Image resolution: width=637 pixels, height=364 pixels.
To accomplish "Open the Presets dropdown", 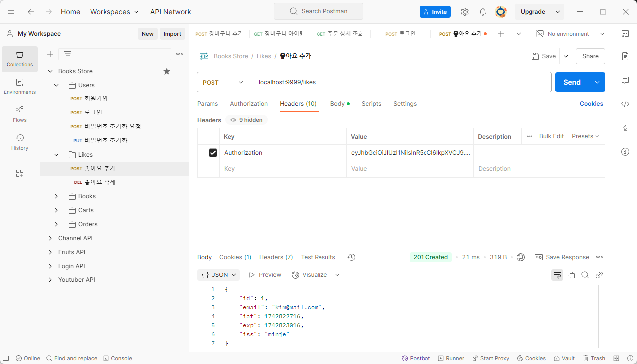I will pos(585,136).
